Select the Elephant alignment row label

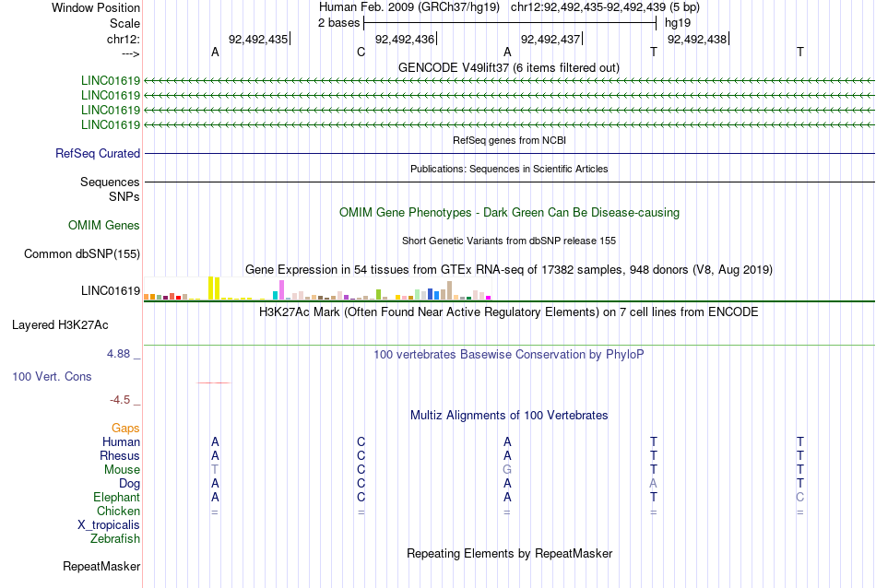point(116,497)
